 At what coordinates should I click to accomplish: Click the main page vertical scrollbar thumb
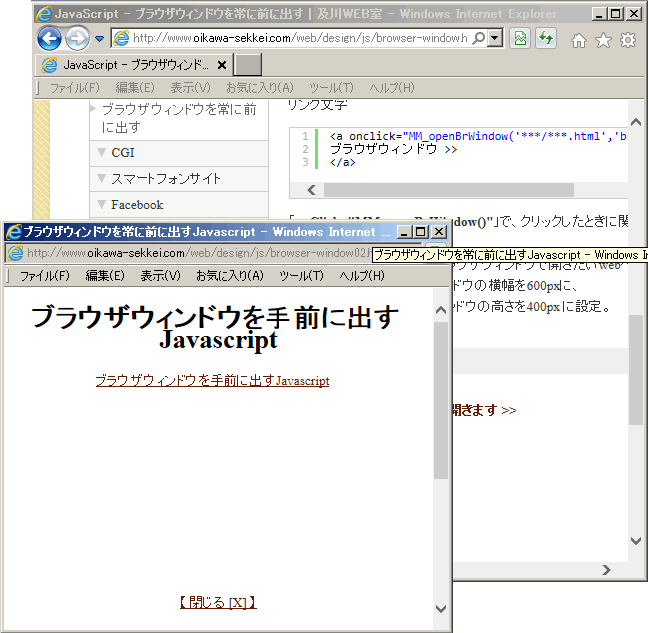point(636,370)
